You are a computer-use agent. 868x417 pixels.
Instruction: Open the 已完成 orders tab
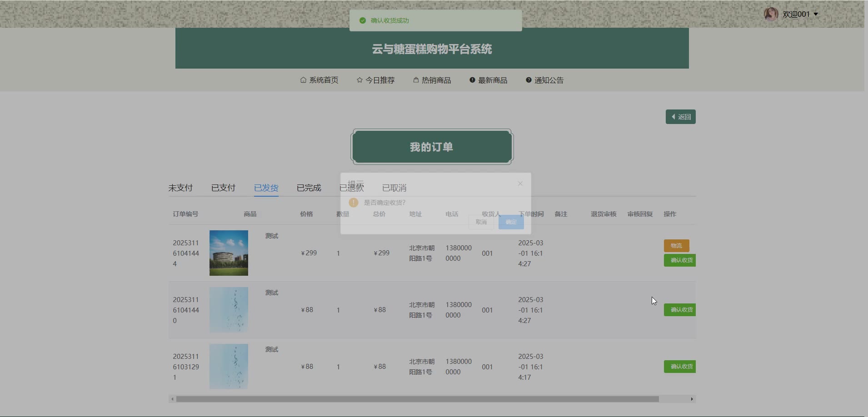point(309,188)
